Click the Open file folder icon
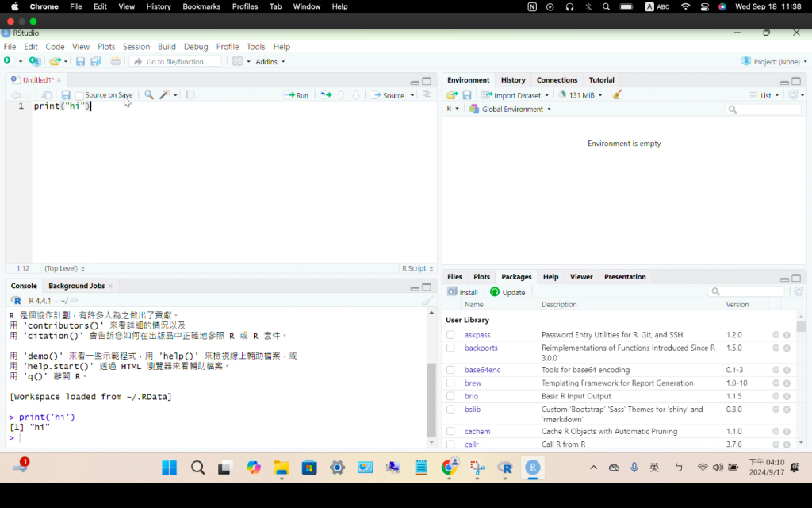Image resolution: width=812 pixels, height=508 pixels. point(55,61)
